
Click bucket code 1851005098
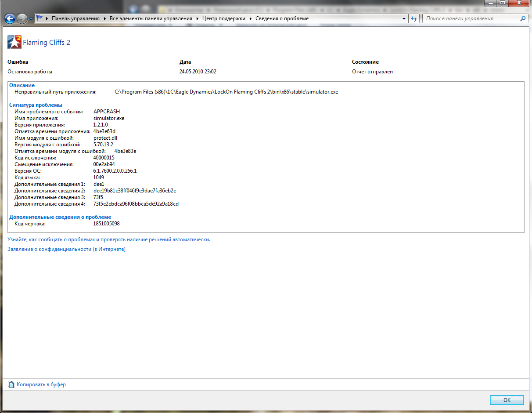[x=107, y=224]
